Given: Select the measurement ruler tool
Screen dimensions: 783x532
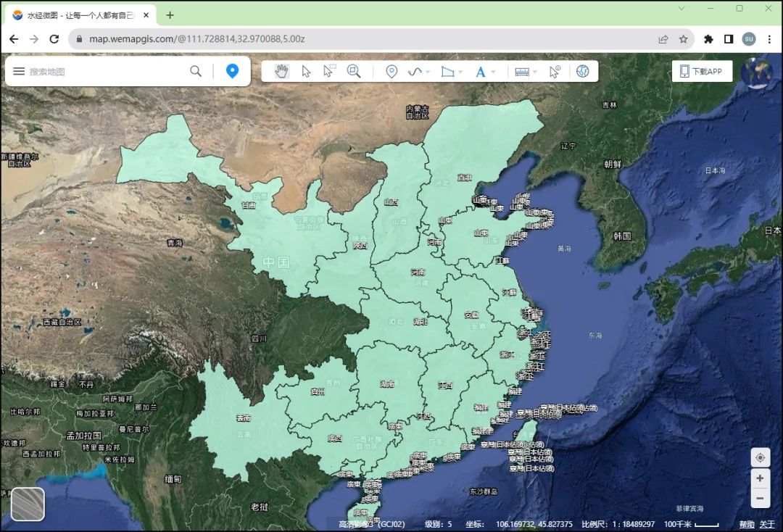Looking at the screenshot, I should (x=521, y=71).
